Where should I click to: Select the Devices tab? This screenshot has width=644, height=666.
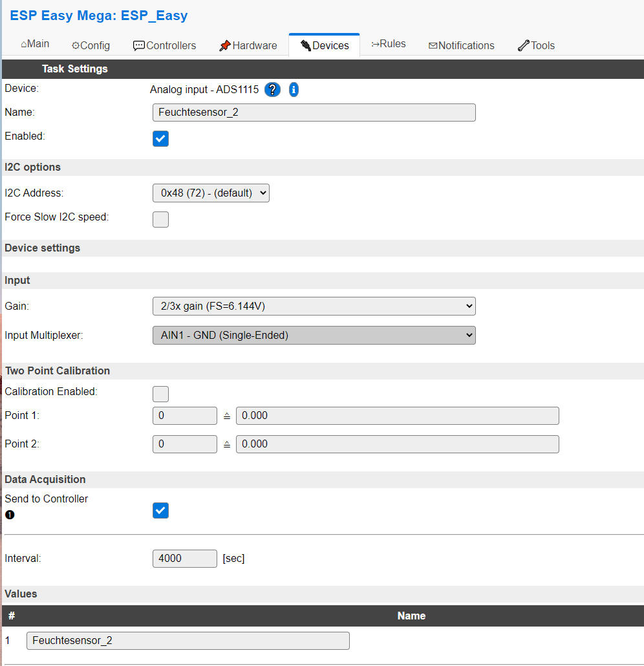pyautogui.click(x=325, y=45)
